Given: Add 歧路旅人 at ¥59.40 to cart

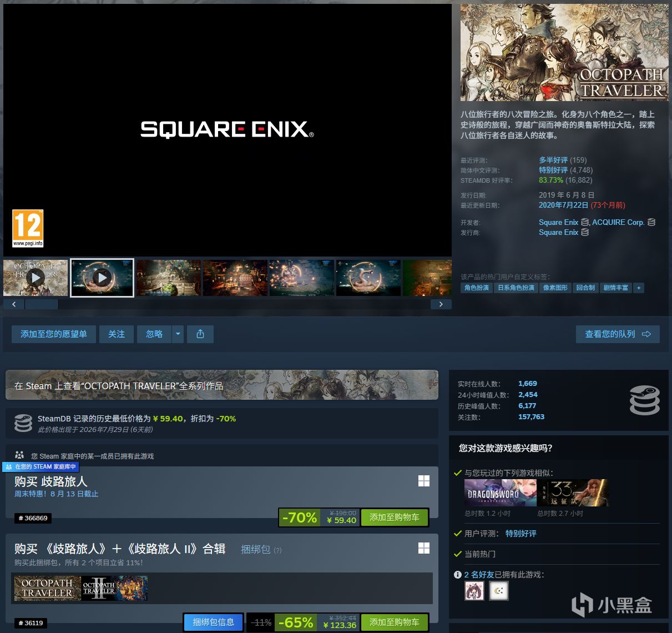Looking at the screenshot, I should point(395,518).
